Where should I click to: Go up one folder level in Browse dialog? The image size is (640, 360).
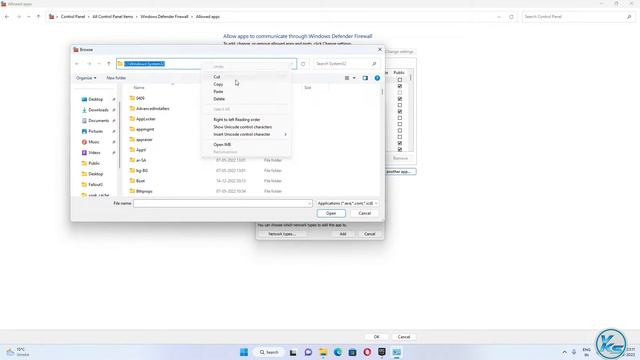[109, 64]
